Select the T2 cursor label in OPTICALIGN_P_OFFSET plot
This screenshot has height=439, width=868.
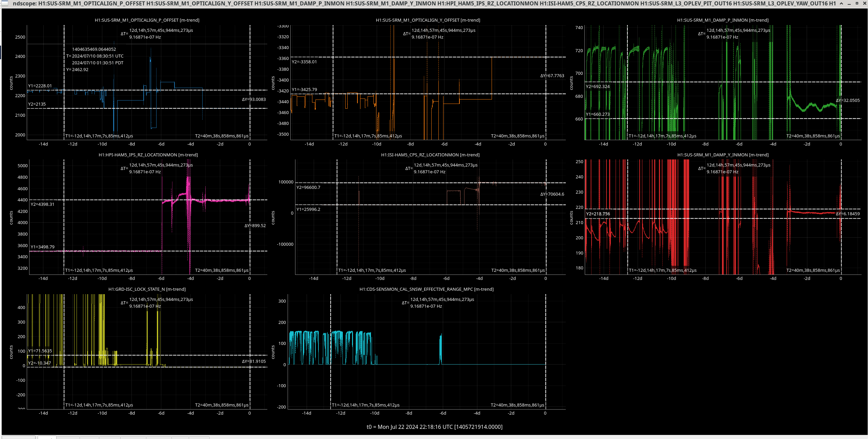pyautogui.click(x=222, y=136)
